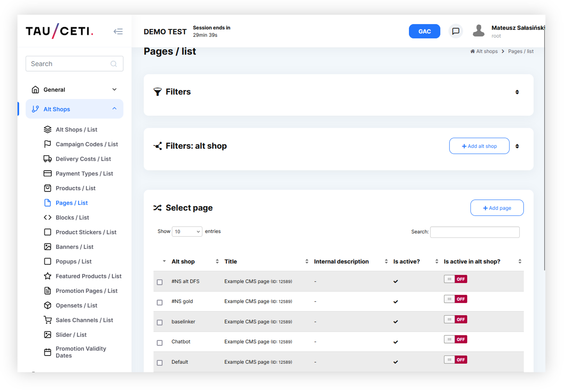Click the funnel icon next to Filters
The width and height of the screenshot is (566, 392).
[x=157, y=92]
